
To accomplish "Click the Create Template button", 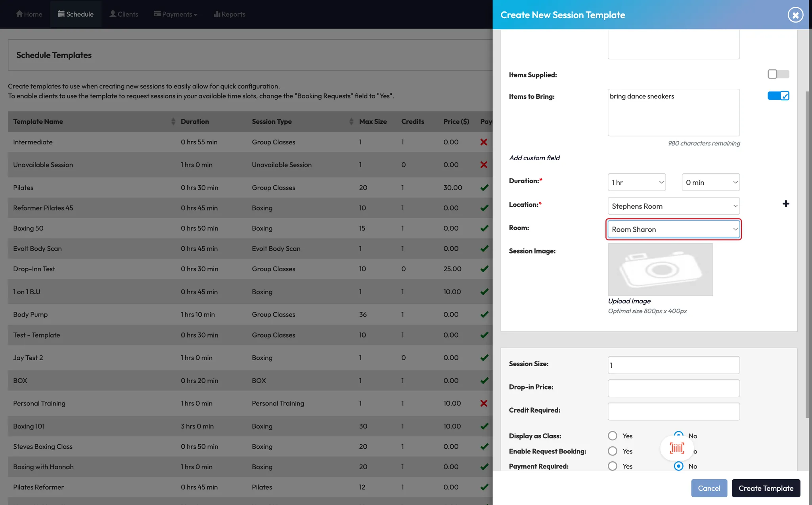I will coord(766,488).
